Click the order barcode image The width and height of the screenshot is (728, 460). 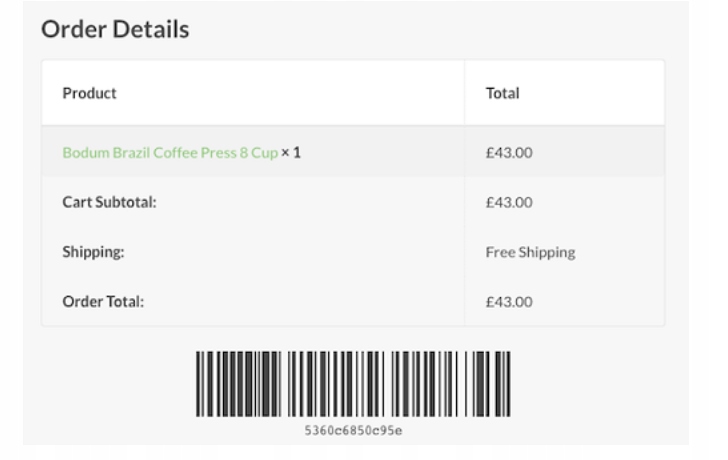pos(353,383)
